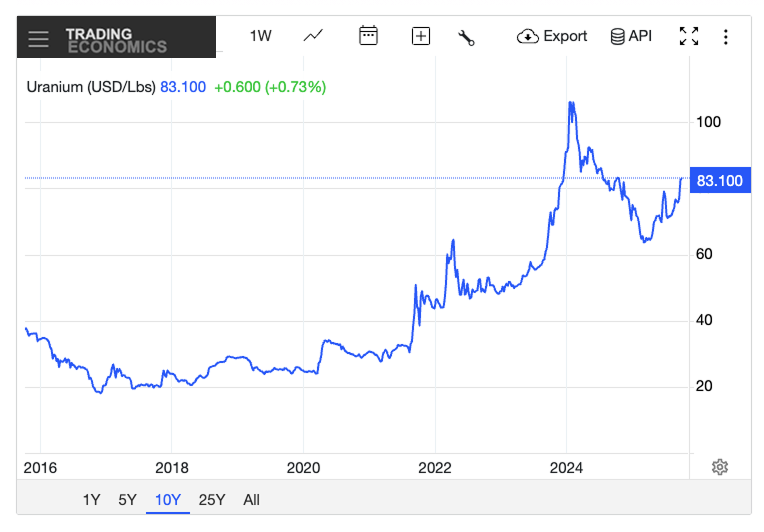The height and width of the screenshot is (532, 764).
Task: Click the 83.100 current price tag
Action: (719, 181)
